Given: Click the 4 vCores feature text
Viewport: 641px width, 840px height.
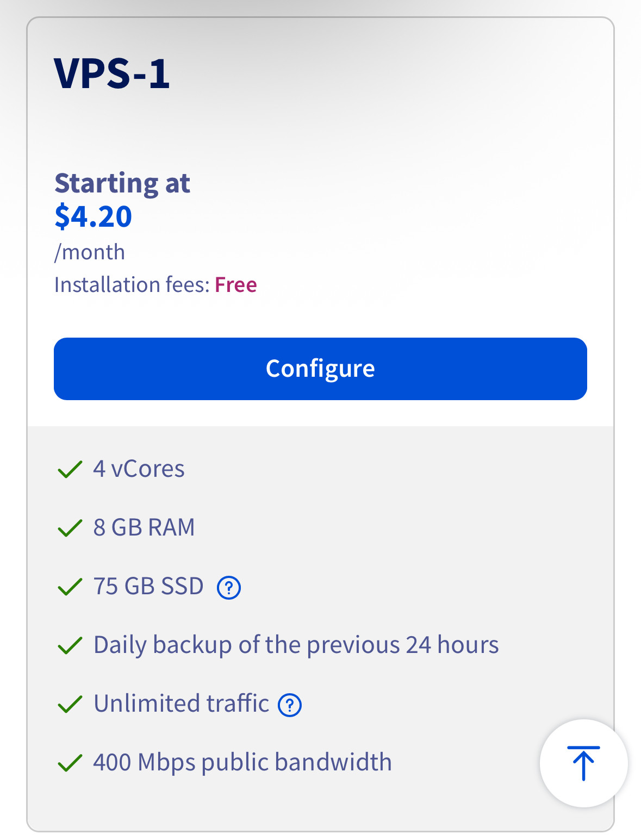Looking at the screenshot, I should point(139,469).
